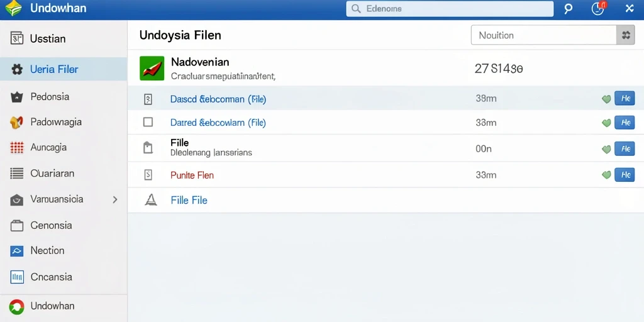Click the green Nadovenian app icon
Screen dimensions: 644x322
click(x=152, y=68)
